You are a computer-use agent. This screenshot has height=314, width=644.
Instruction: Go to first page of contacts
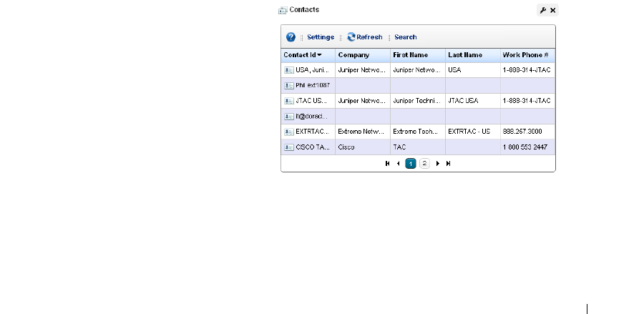point(387,163)
